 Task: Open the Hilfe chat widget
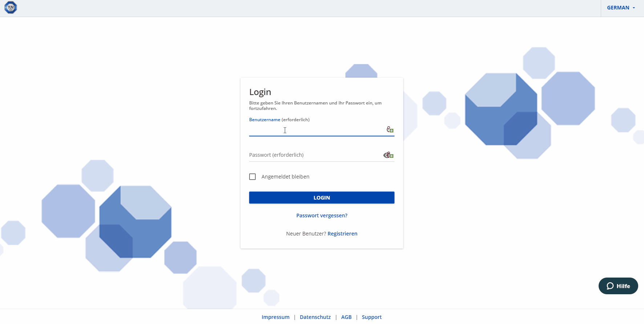tap(618, 286)
